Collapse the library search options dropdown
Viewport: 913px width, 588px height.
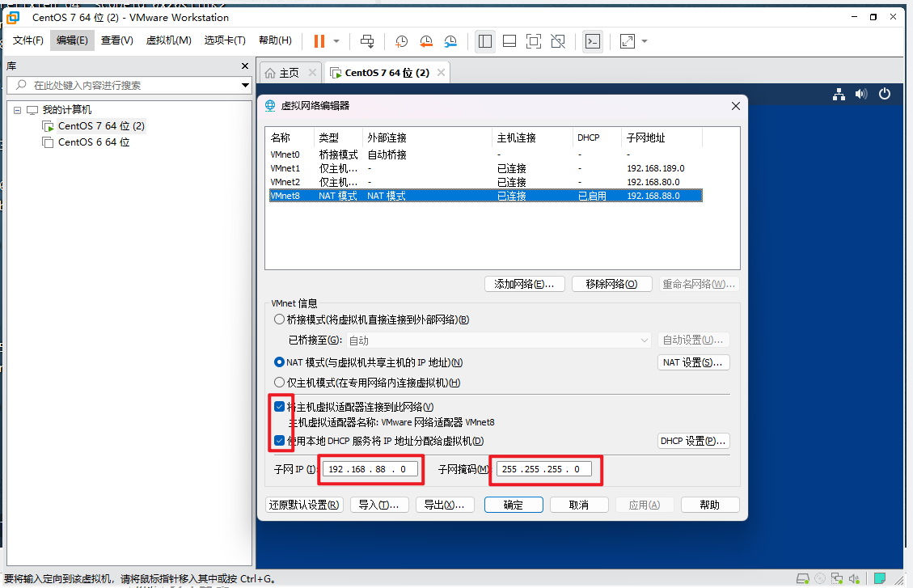[244, 85]
